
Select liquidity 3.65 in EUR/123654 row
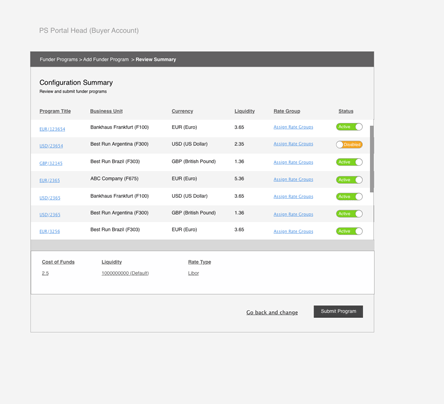(x=239, y=127)
